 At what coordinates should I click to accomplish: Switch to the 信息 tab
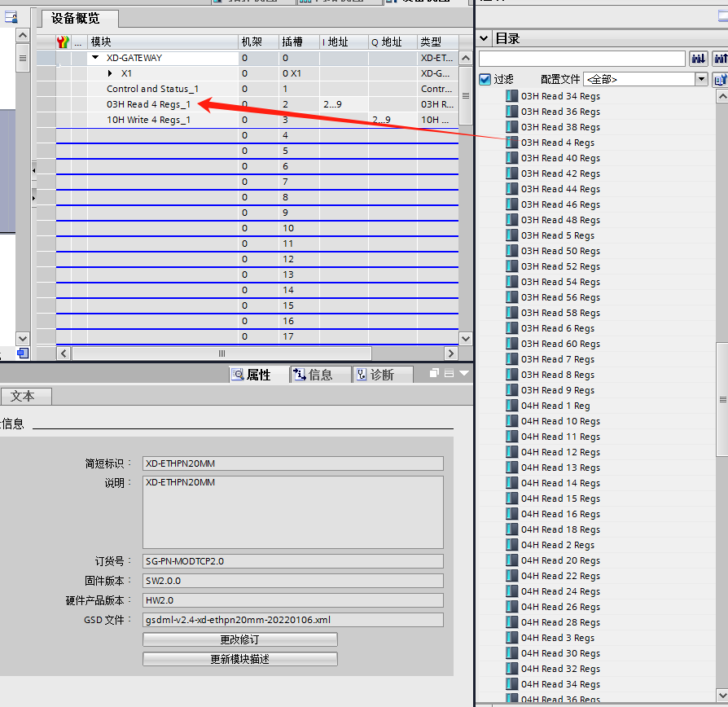click(314, 375)
